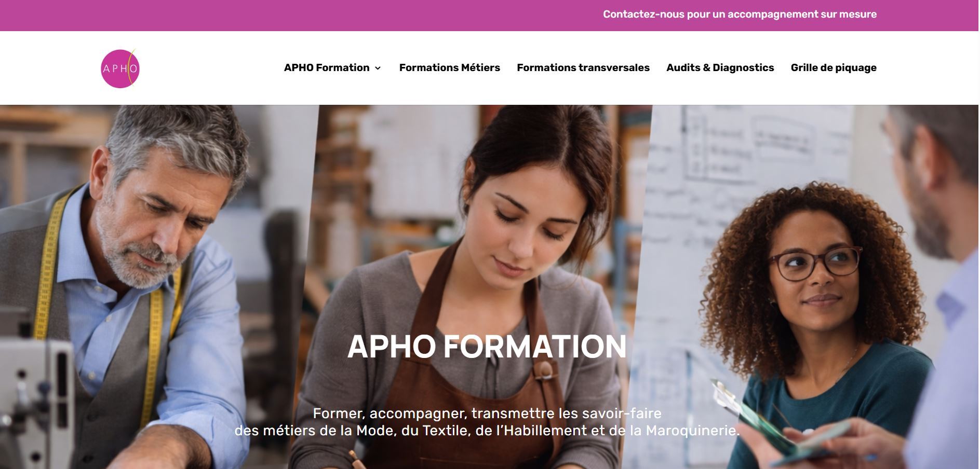Screen dimensions: 980x469
Task: Click the pink APHO circle logo
Action: (120, 68)
